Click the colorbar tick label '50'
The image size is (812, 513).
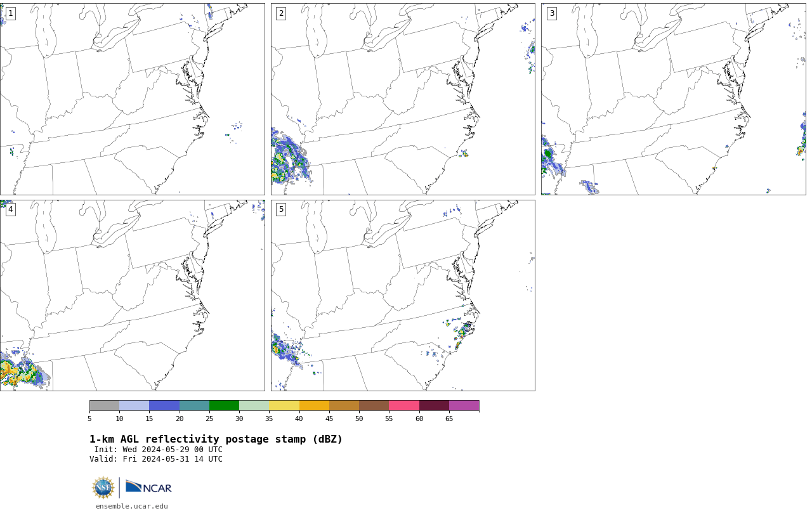pyautogui.click(x=359, y=419)
